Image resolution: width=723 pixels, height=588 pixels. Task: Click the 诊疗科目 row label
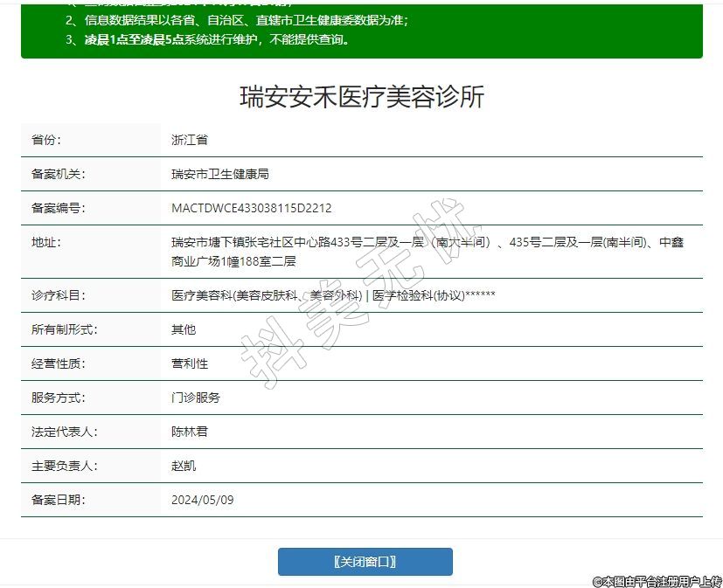[x=58, y=295]
